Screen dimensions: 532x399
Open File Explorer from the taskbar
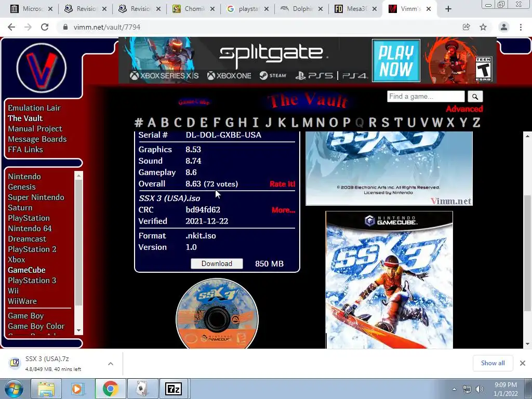pyautogui.click(x=46, y=389)
